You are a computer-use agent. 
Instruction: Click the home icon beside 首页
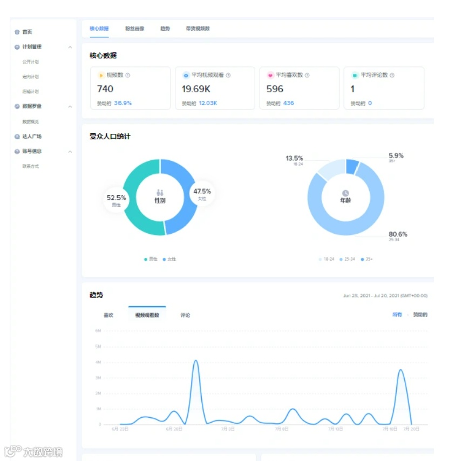click(x=17, y=32)
